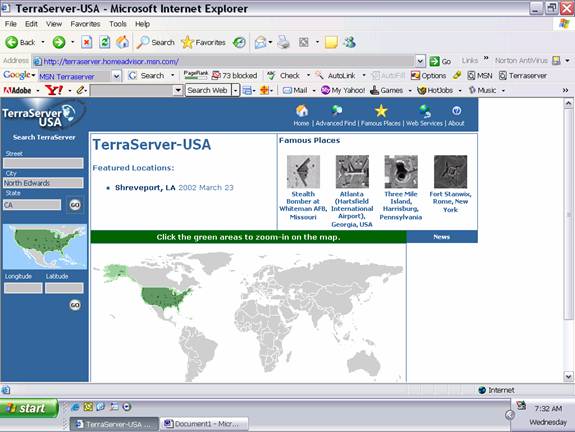Click the Windows start button

(x=29, y=408)
